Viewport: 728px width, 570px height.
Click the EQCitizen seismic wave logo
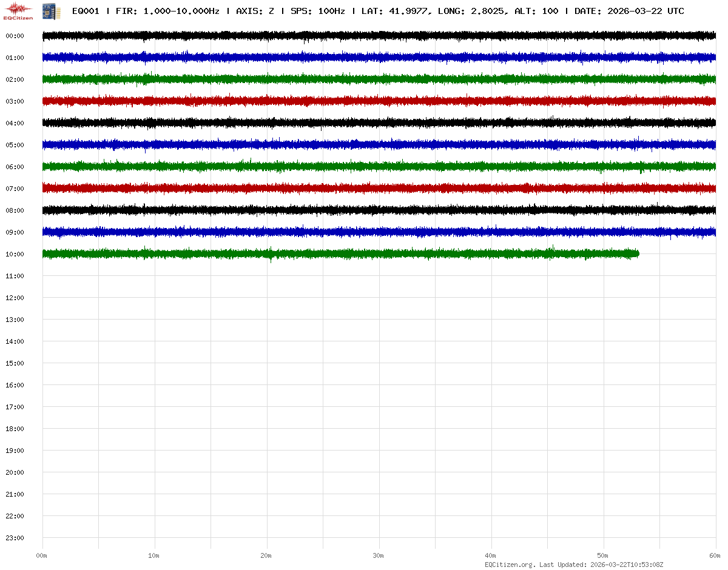(18, 10)
